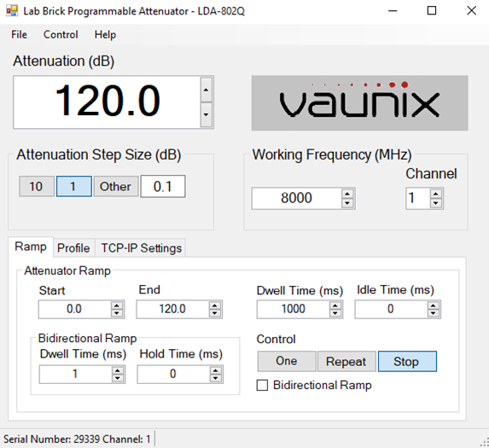Increase Bidirectional Ramp Dwell Time
Screen dimensions: 489x448
118,370
